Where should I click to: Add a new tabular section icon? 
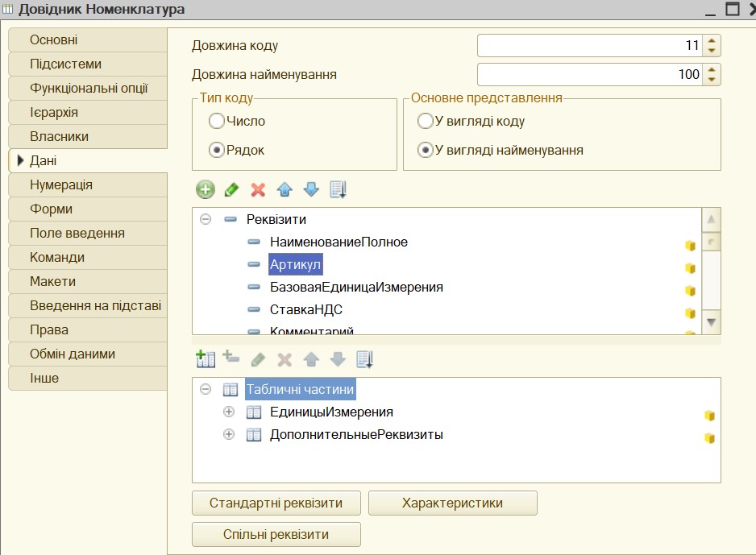click(206, 359)
